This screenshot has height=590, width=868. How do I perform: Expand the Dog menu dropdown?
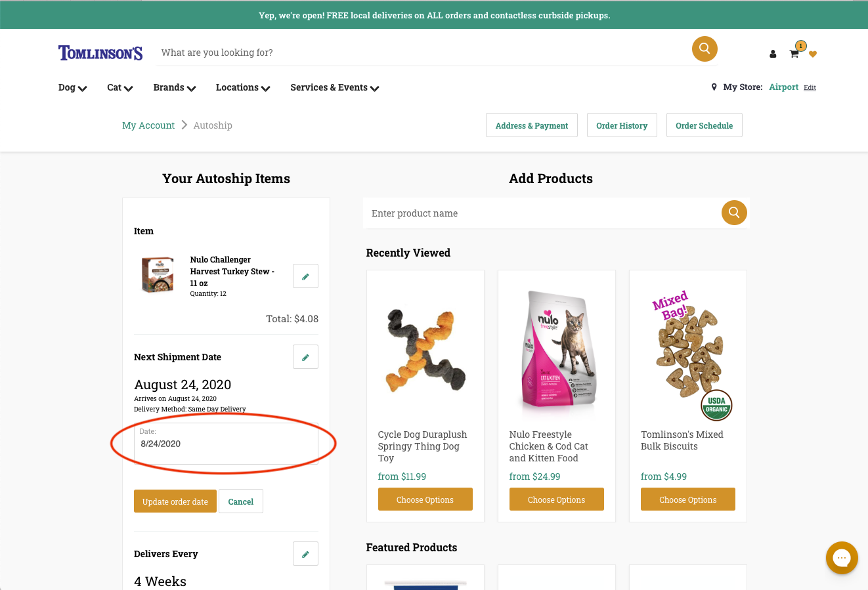tap(72, 87)
